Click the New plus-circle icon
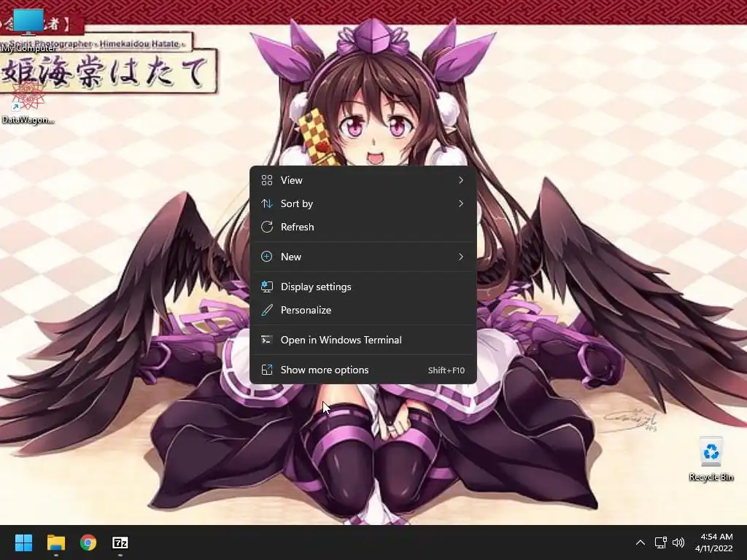 point(267,257)
